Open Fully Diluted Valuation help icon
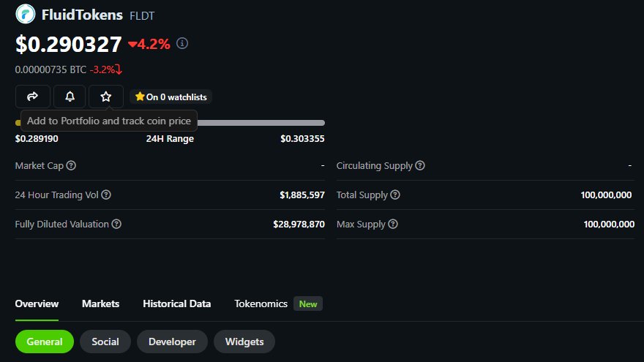The height and width of the screenshot is (362, 644). tap(116, 224)
